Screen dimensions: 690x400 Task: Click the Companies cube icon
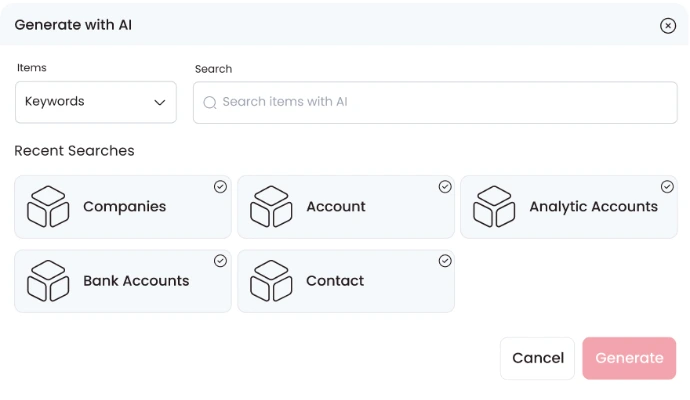[x=48, y=206]
